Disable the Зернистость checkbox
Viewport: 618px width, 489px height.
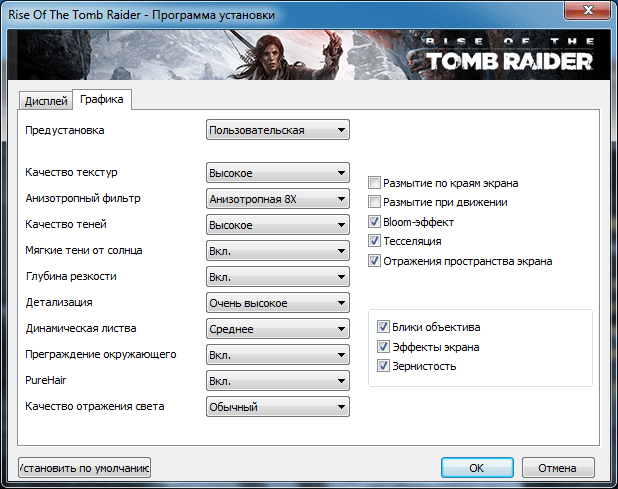click(383, 366)
